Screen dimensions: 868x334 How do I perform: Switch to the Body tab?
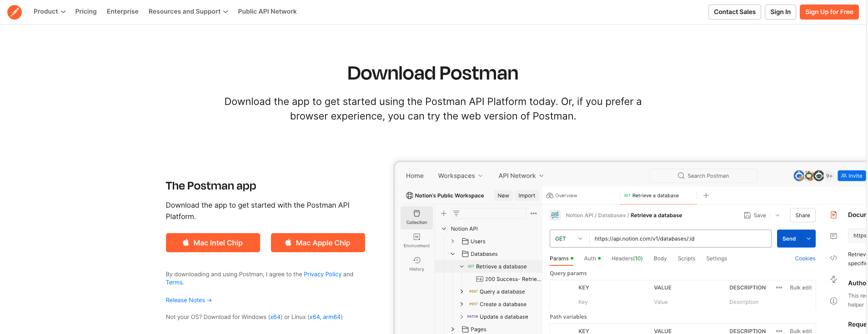(x=660, y=259)
